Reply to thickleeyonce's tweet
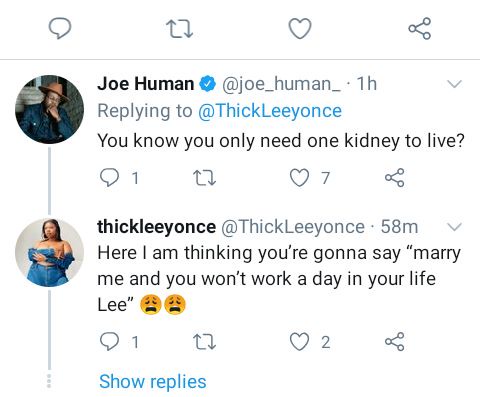This screenshot has height=397, width=480. pos(110,341)
